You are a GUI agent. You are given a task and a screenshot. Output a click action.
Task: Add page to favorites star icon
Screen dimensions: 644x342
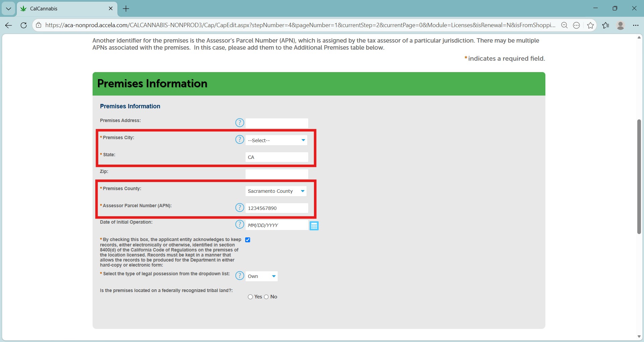tap(591, 25)
